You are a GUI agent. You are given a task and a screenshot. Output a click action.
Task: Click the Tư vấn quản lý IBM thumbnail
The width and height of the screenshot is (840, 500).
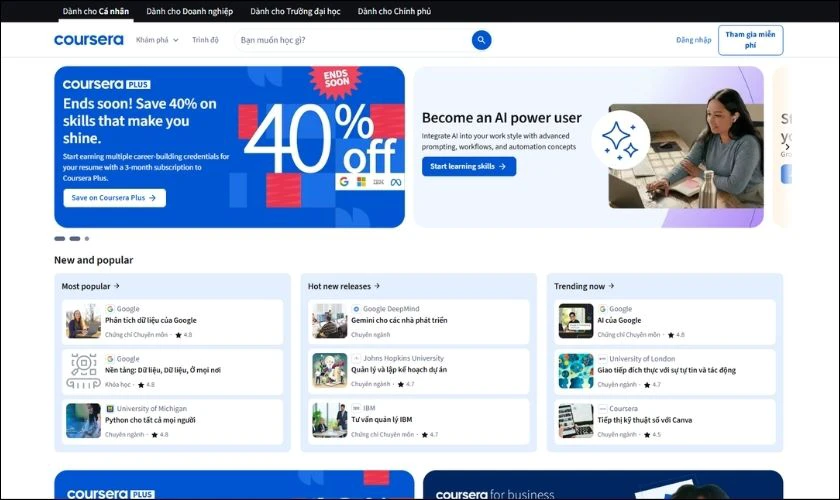329,420
